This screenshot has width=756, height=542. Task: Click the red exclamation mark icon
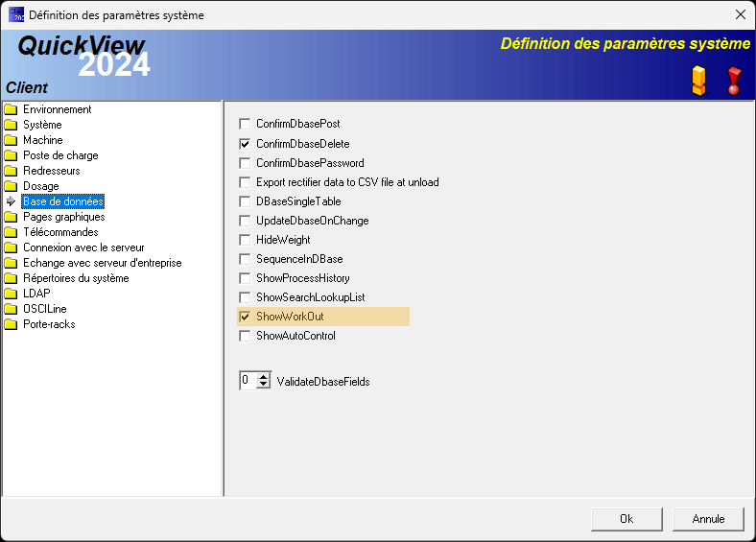734,81
